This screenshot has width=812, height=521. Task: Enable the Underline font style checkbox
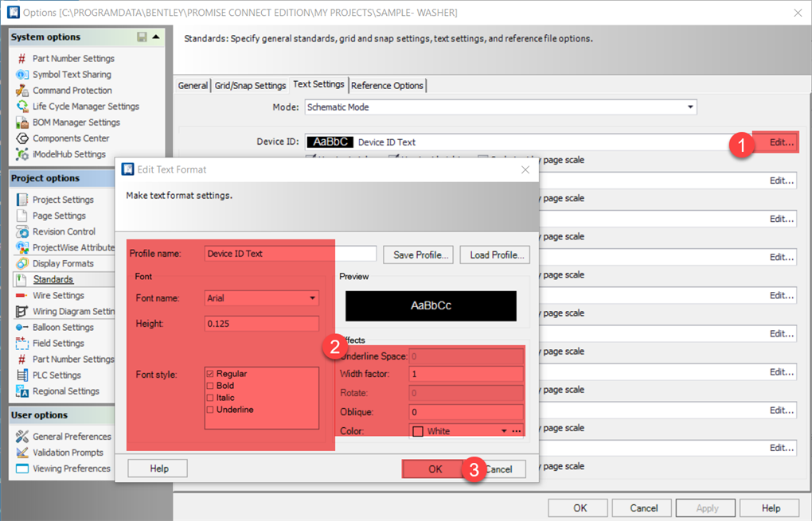pos(209,410)
